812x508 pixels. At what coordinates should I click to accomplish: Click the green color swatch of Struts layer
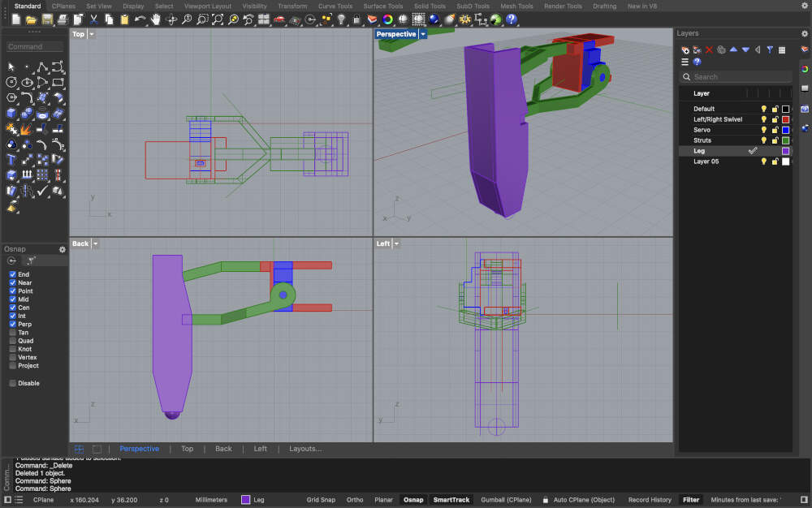785,140
